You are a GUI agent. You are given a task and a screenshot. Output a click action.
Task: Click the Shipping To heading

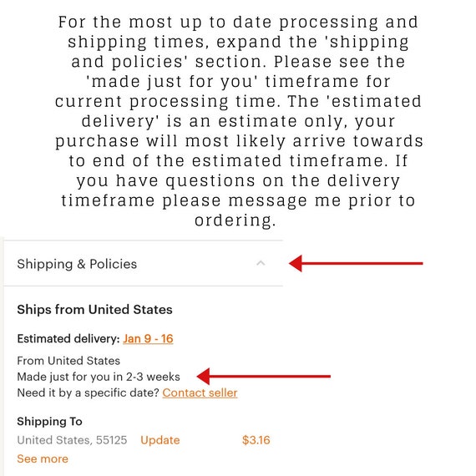[49, 422]
